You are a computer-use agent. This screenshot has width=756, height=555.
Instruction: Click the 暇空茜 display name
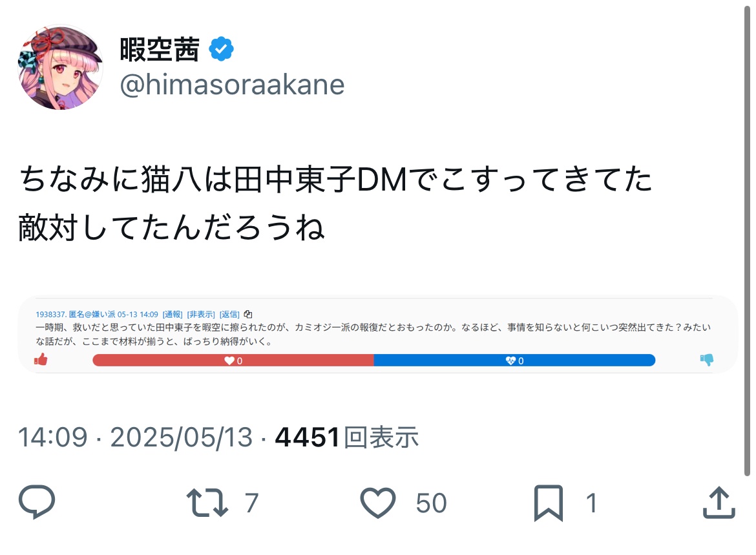tap(160, 49)
